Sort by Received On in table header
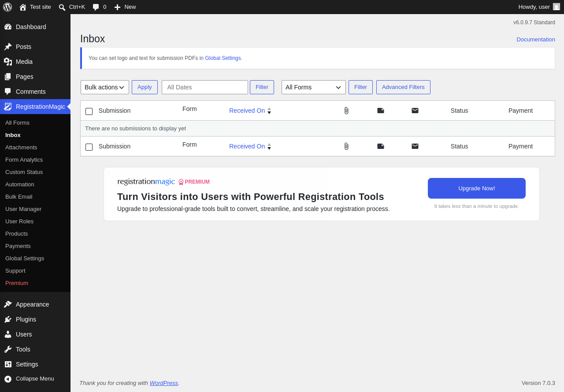The width and height of the screenshot is (564, 392). pos(250,111)
